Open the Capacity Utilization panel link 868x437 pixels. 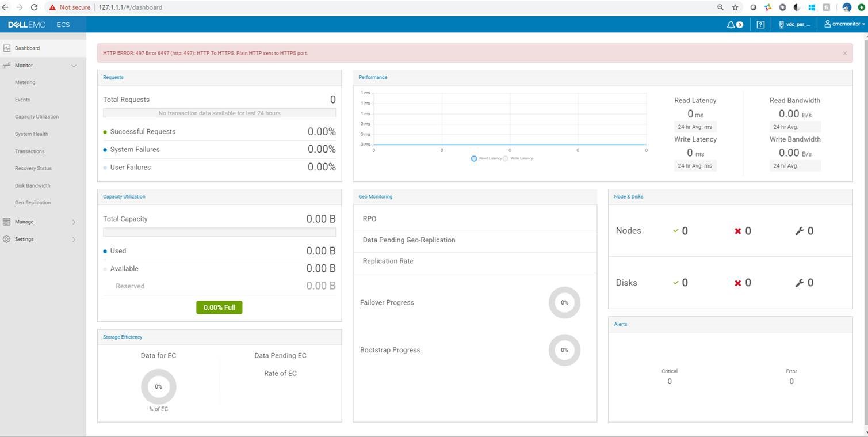point(124,196)
